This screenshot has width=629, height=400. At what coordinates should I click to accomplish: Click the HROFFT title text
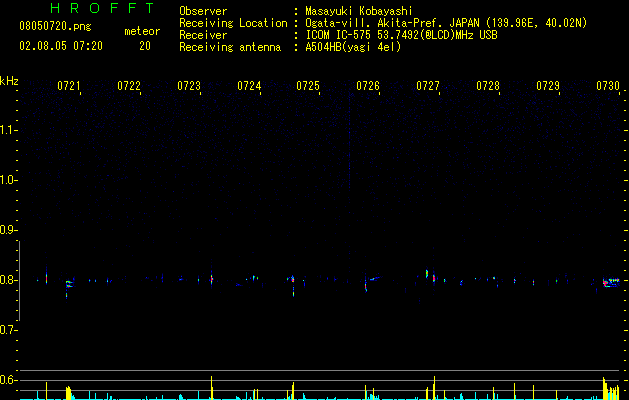coord(103,8)
